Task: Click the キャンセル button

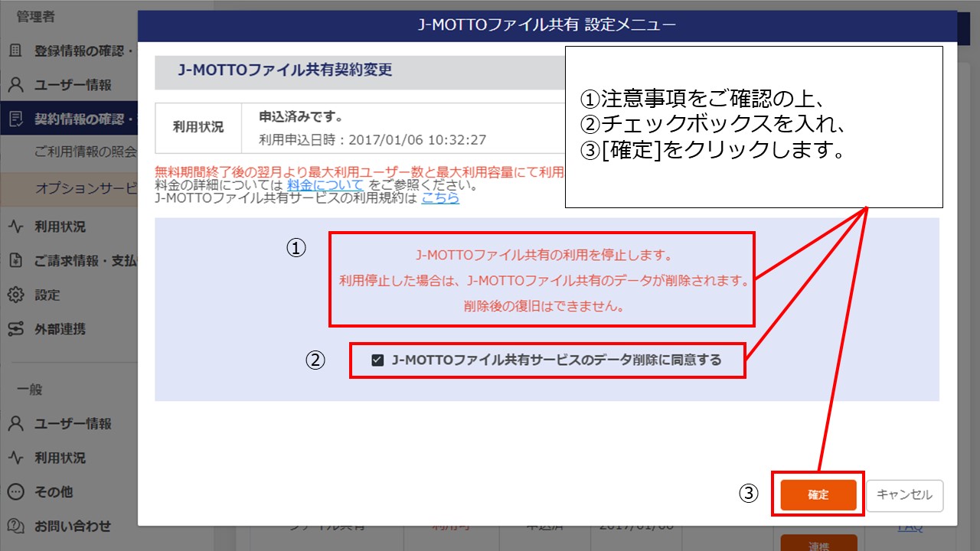Action: 904,495
